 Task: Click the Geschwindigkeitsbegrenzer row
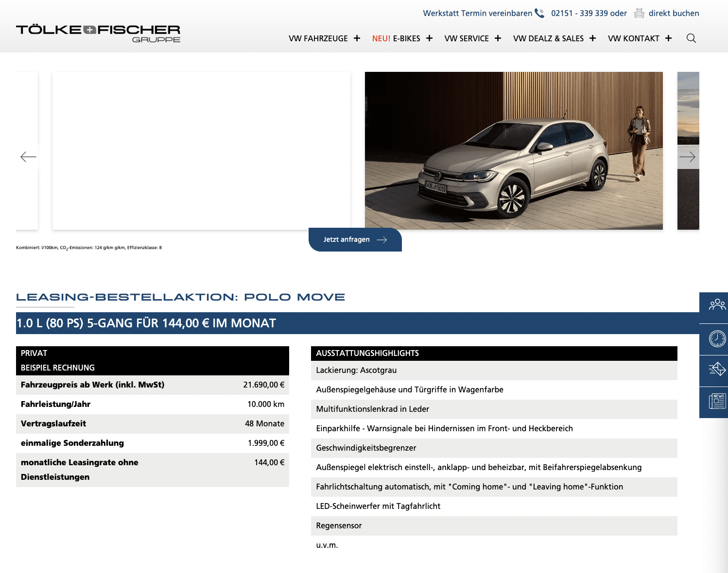click(x=494, y=448)
